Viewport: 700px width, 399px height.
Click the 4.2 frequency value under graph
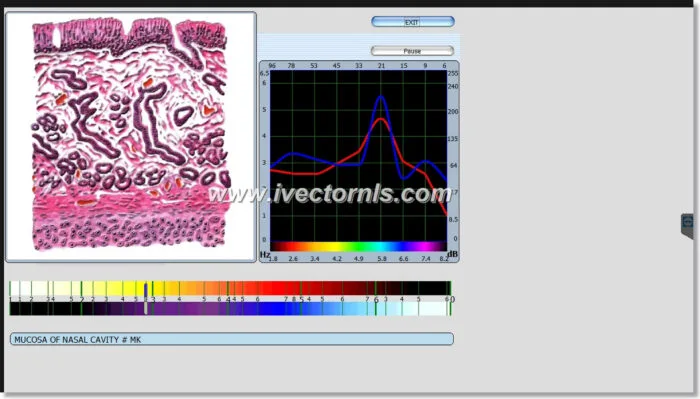tap(337, 259)
